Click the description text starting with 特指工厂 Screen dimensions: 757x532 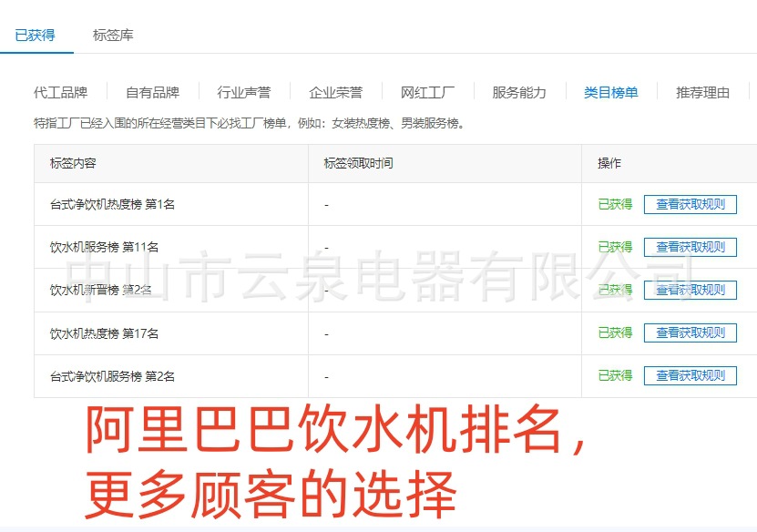pyautogui.click(x=250, y=124)
